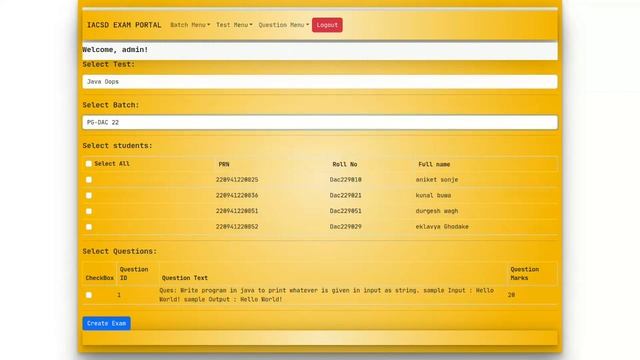Click the Welcome, admin! banner

320,50
